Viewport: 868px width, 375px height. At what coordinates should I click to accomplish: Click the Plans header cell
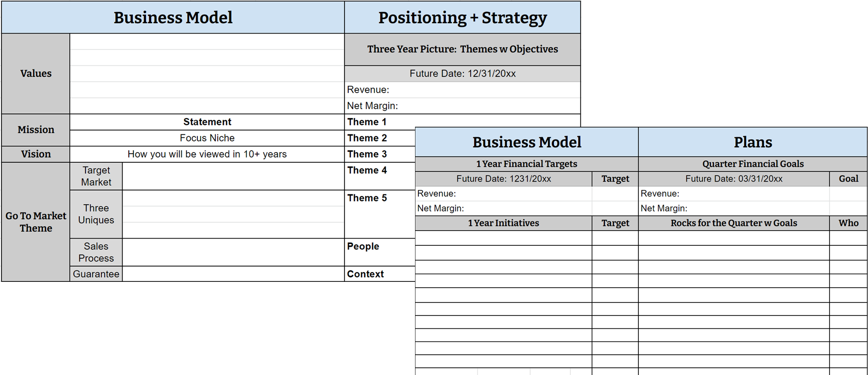(x=753, y=142)
